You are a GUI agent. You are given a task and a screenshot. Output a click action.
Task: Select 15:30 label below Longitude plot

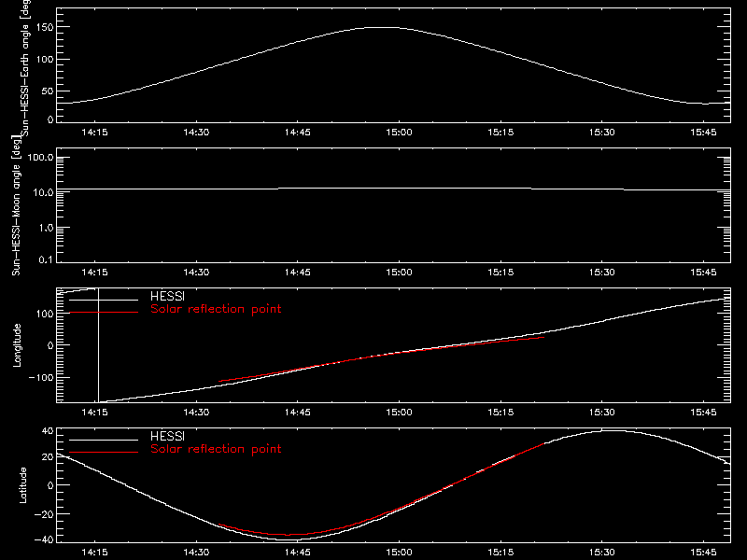coord(601,412)
